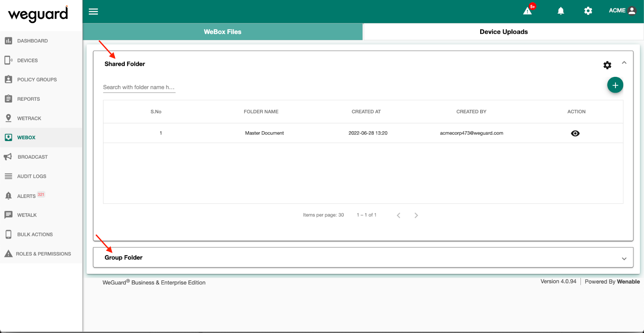Click the folder name search field
The width and height of the screenshot is (644, 333).
(x=139, y=87)
